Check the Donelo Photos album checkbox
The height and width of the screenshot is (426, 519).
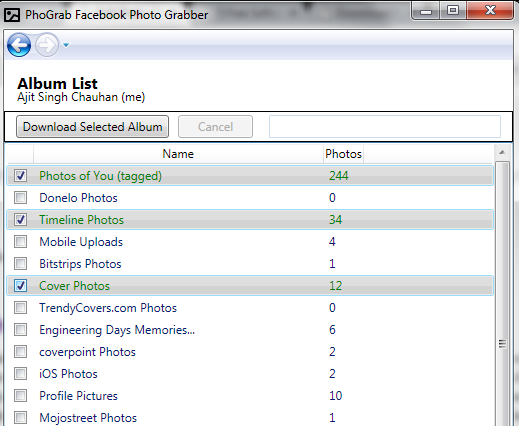click(20, 197)
